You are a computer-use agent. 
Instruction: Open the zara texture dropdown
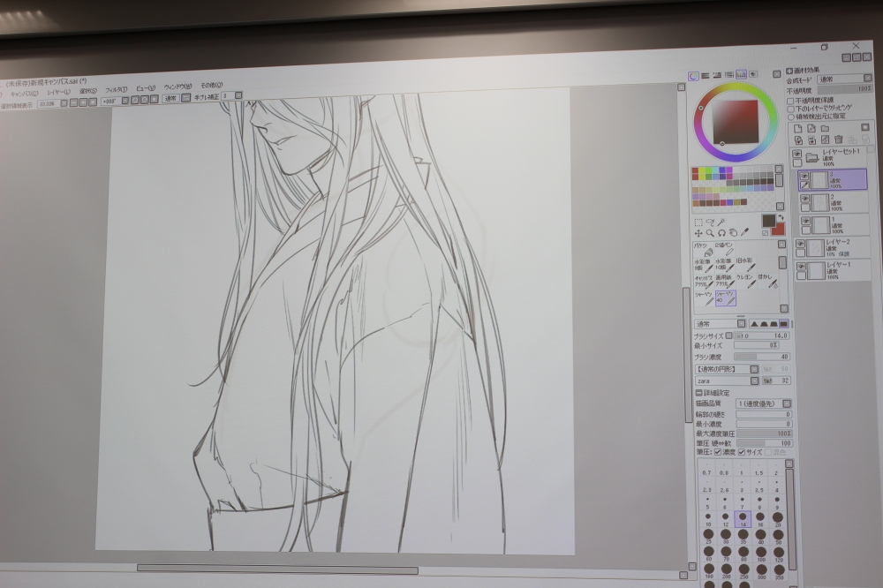coord(727,381)
